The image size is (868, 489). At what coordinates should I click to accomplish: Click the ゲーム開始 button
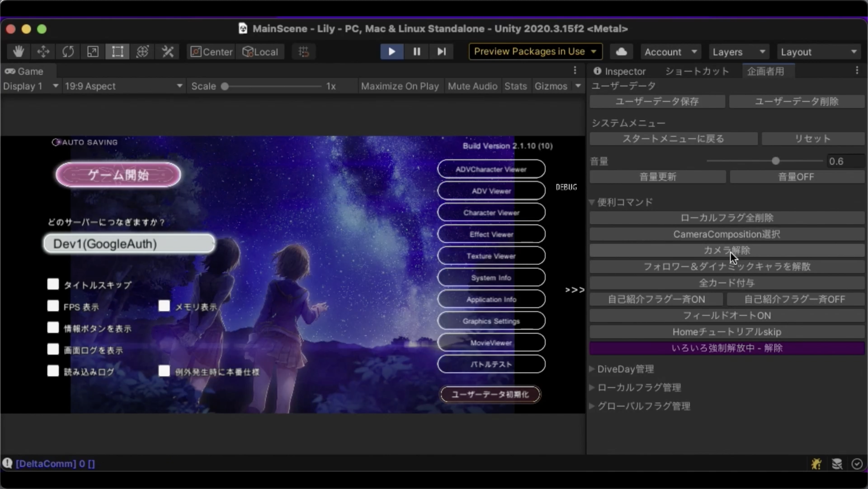coord(118,175)
